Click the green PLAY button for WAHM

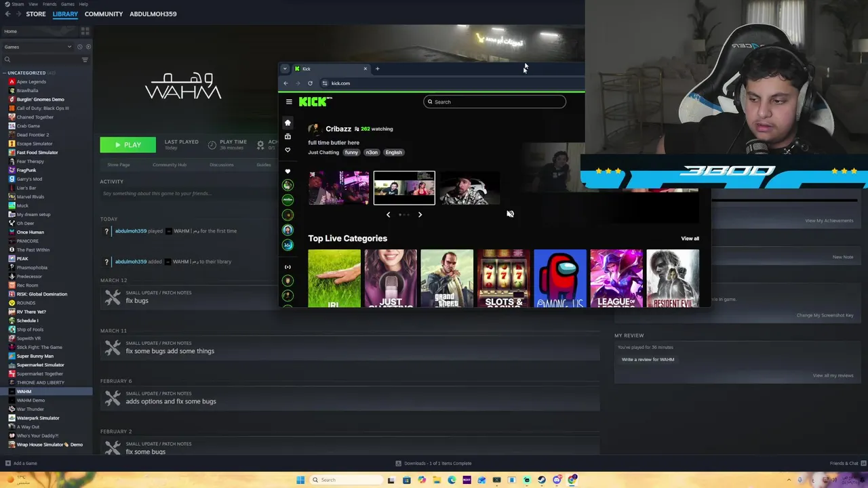(x=127, y=144)
